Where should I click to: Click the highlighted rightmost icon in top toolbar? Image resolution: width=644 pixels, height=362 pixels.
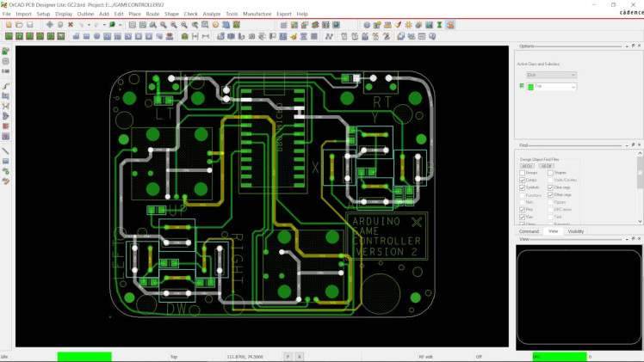(x=450, y=25)
